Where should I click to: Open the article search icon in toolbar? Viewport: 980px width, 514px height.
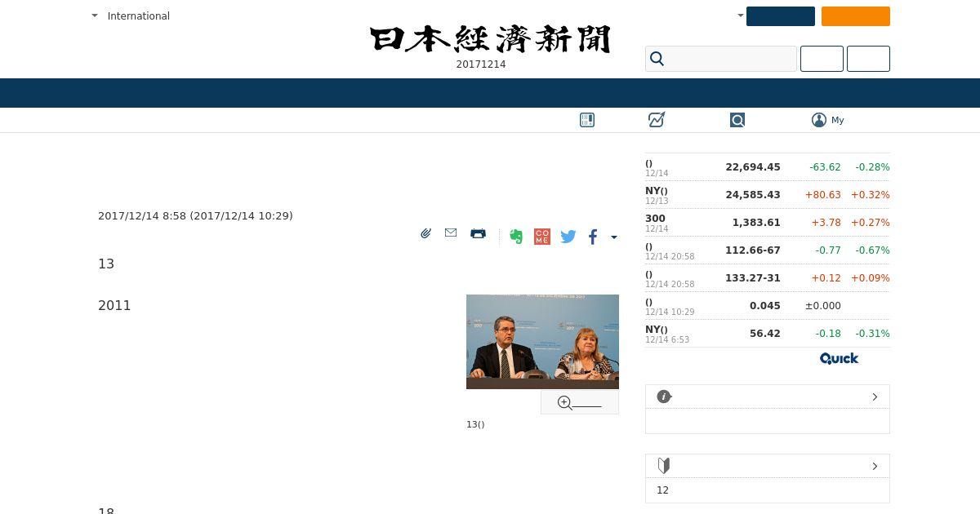737,120
